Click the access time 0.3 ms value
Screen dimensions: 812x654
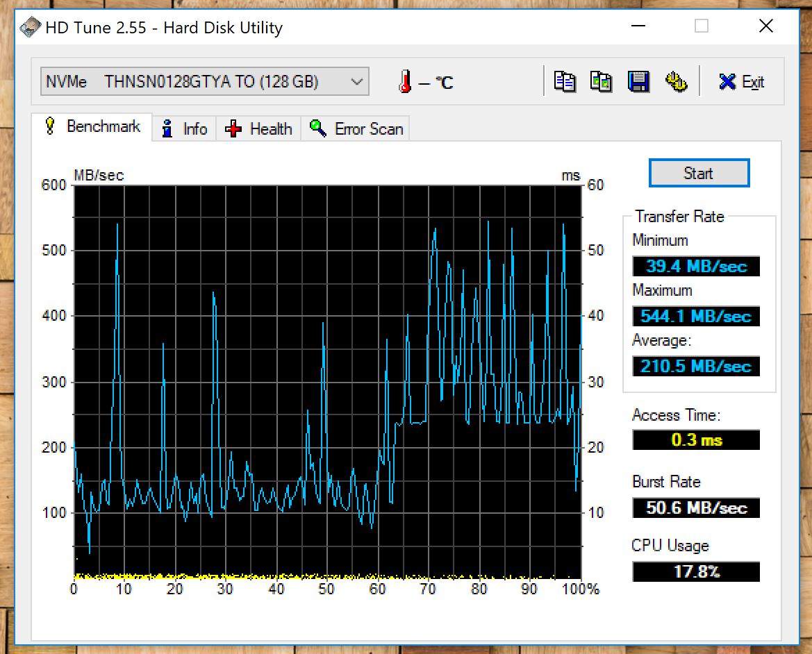tap(696, 440)
